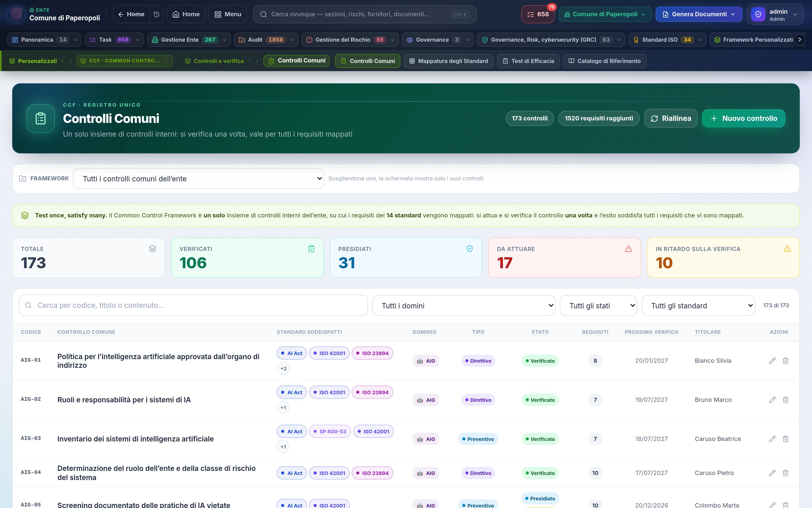Click the Cerca per codice search field
The height and width of the screenshot is (508, 812).
point(193,305)
